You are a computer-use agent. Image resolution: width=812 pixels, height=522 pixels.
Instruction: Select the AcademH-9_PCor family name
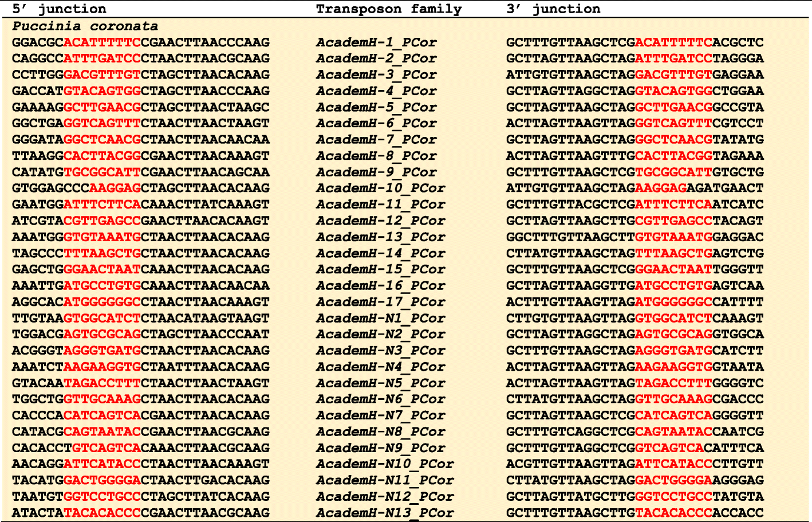(x=376, y=172)
